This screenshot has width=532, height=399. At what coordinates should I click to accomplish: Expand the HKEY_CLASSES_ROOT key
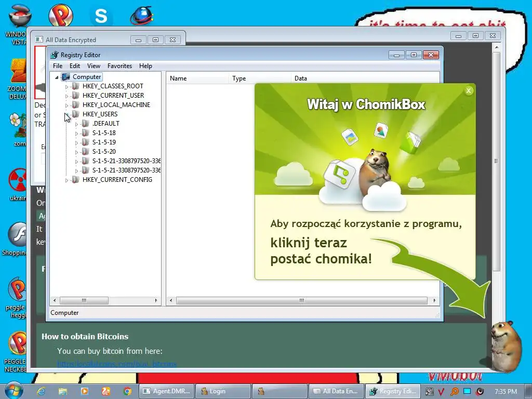[x=66, y=87]
